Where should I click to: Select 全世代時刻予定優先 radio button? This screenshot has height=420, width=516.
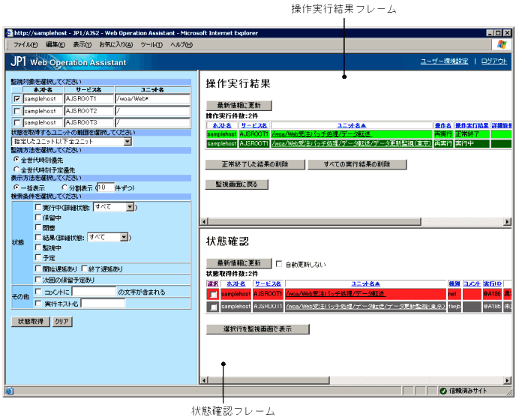pos(16,169)
